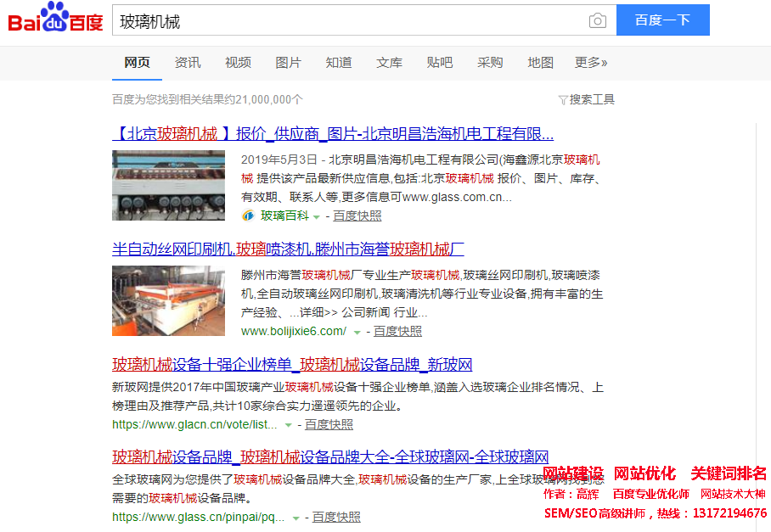Screen dimensions: 771x532
Task: Click the camera image search icon
Action: point(598,20)
